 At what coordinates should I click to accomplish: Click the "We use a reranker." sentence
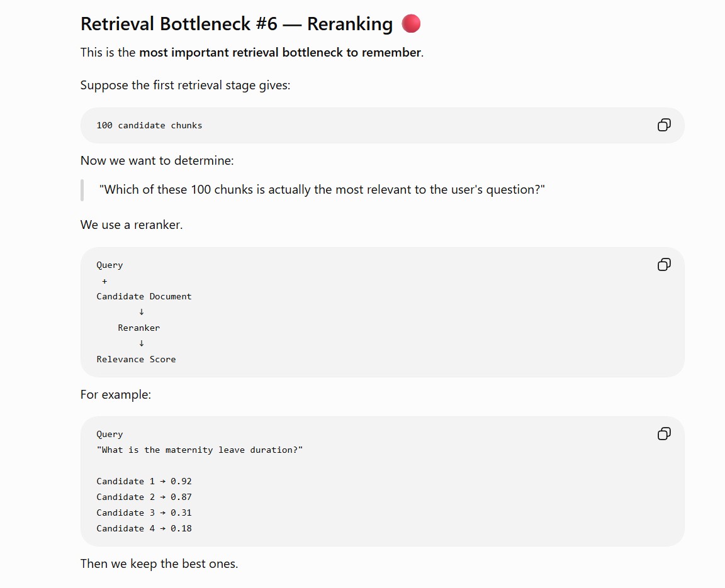[132, 225]
